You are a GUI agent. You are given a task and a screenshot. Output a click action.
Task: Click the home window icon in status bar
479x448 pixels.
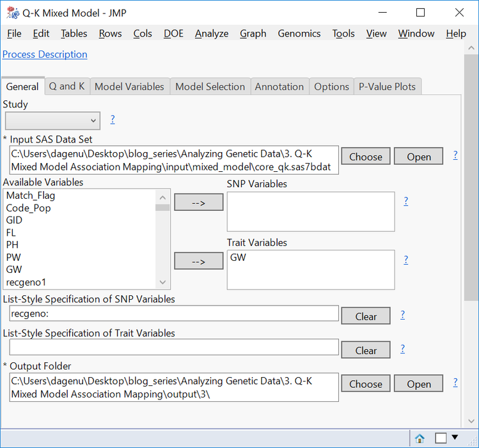tap(420, 438)
